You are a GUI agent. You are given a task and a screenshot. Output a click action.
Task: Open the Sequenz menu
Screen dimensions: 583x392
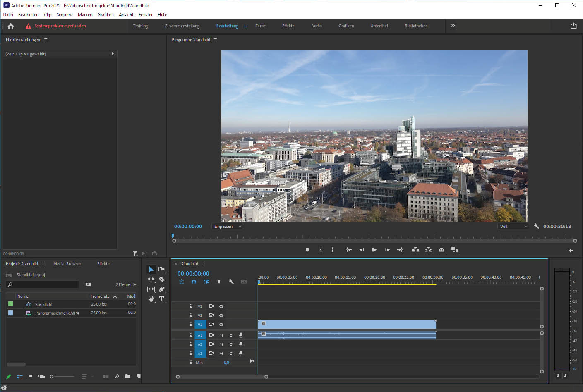[65, 14]
